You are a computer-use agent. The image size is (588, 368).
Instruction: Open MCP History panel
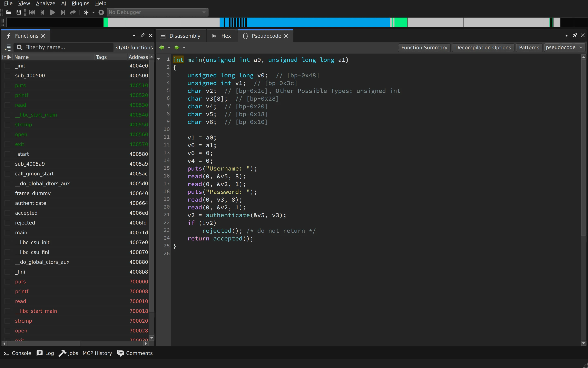[x=97, y=353]
